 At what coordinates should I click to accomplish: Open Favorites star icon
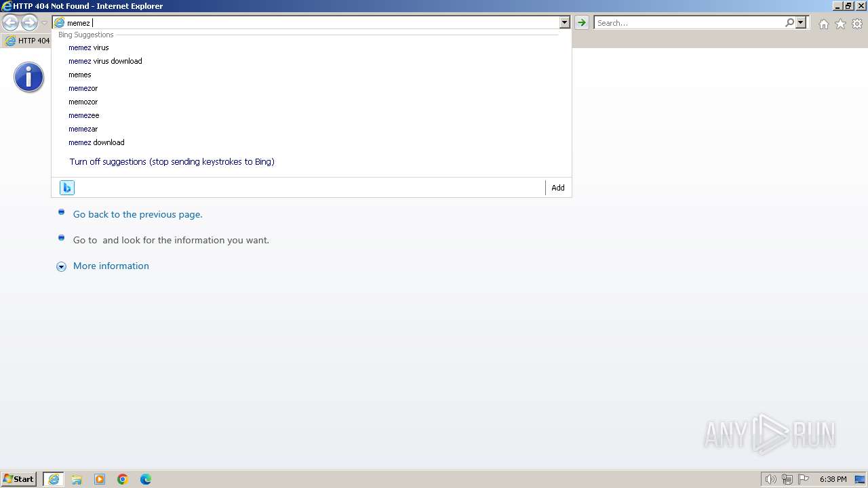point(840,24)
